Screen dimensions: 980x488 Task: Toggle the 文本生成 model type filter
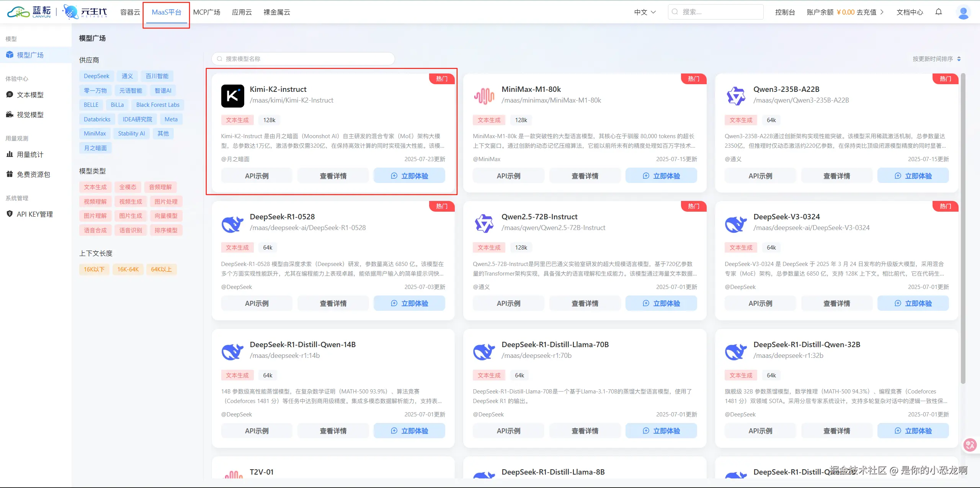[x=95, y=187]
